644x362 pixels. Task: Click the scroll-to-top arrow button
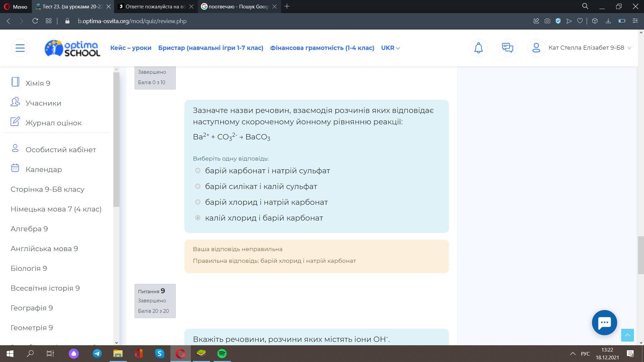(627, 335)
